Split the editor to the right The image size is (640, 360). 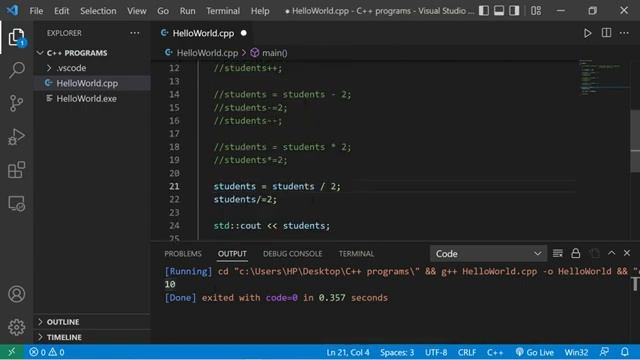coord(606,33)
